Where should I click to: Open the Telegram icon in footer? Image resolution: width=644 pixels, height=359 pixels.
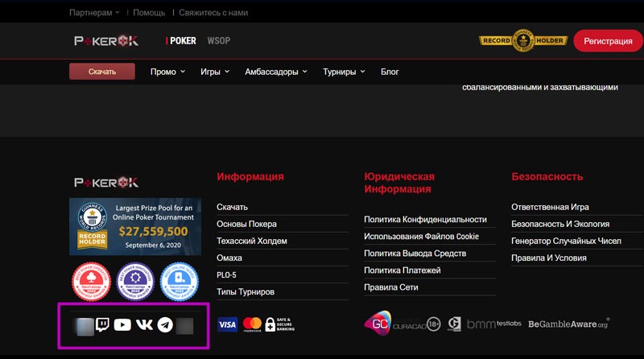(x=165, y=325)
